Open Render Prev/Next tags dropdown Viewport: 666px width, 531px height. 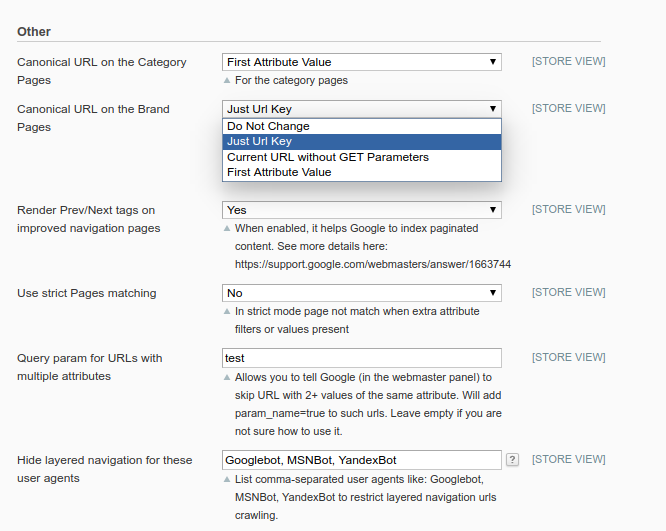click(x=361, y=210)
